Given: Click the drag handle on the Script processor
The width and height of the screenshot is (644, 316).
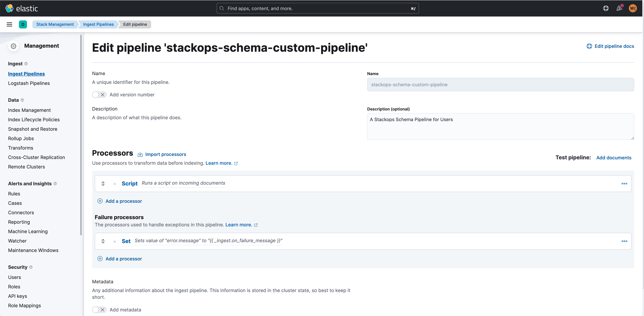Looking at the screenshot, I should [103, 183].
